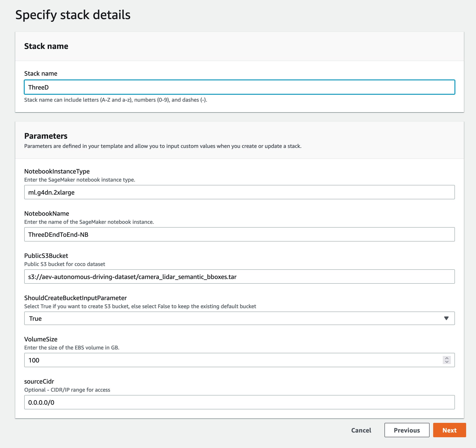
Task: Click the 'VolumeSize' label
Action: coord(41,339)
